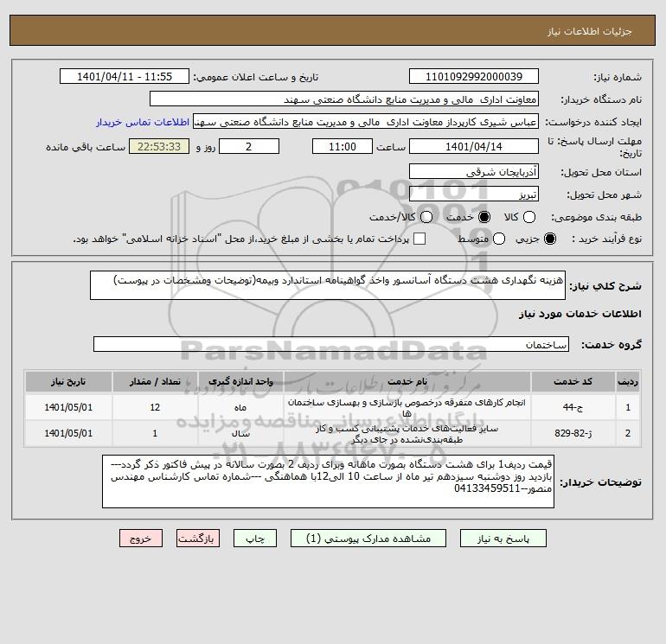Screen dimensions: 666x644
Task: Click the بازگشت back button
Action: pyautogui.click(x=198, y=539)
